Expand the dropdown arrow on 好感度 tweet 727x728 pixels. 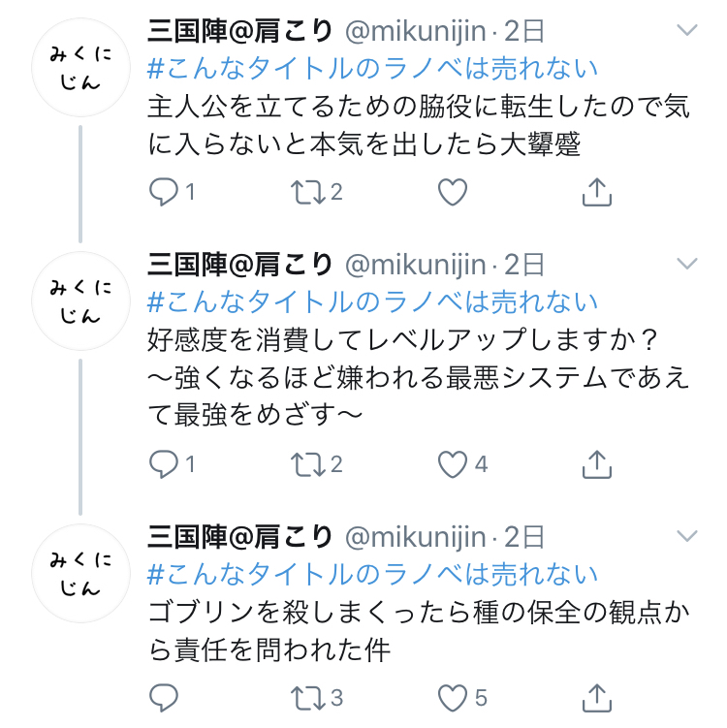pos(686,264)
